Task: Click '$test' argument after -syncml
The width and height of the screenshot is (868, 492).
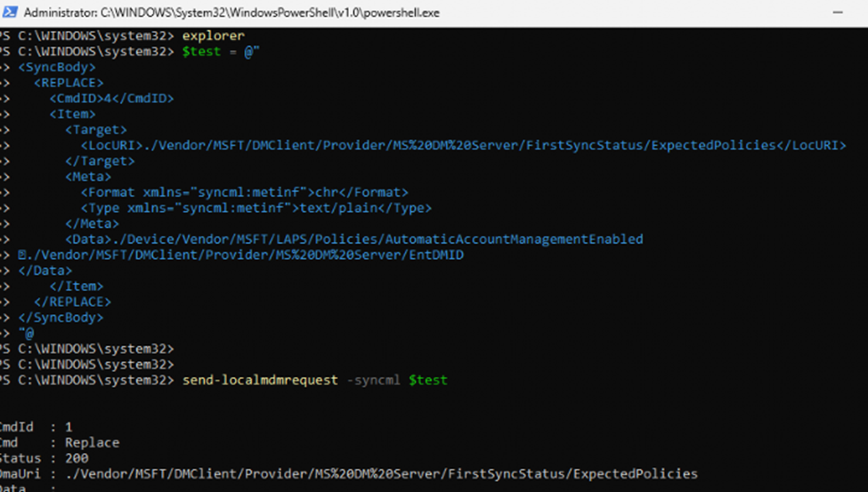Action: [428, 380]
